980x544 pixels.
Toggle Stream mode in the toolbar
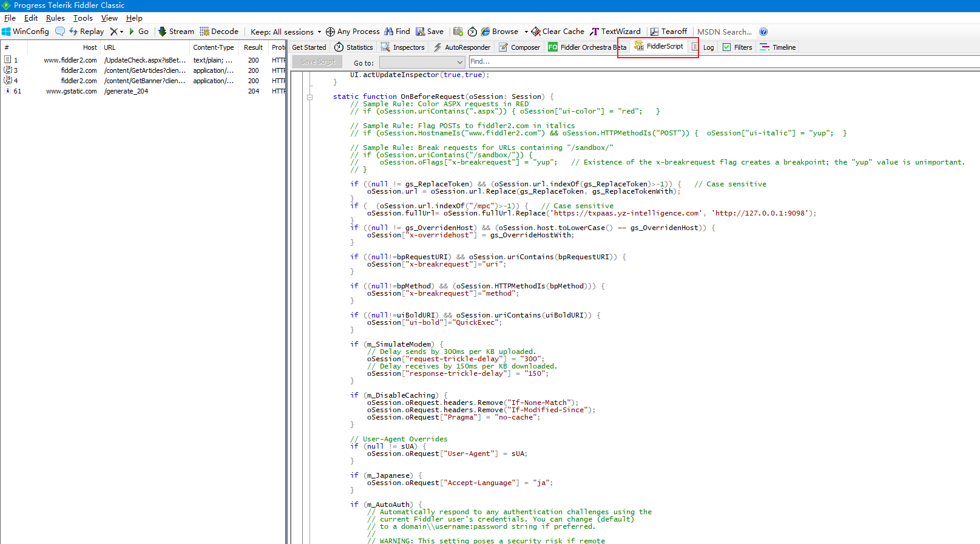[176, 32]
